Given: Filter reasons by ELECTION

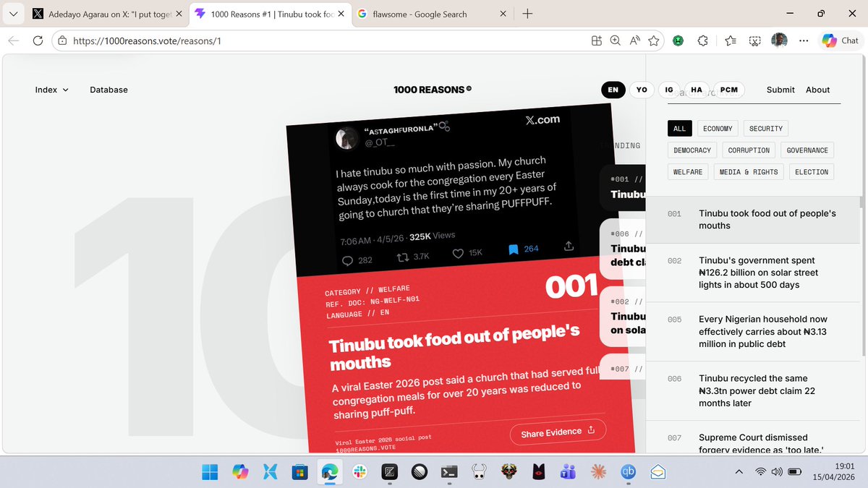Looking at the screenshot, I should (812, 172).
